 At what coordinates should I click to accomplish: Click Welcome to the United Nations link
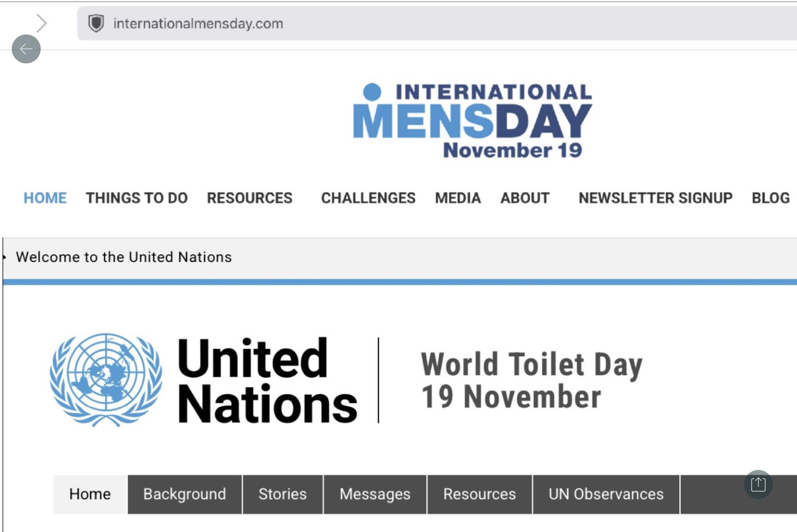pos(124,257)
